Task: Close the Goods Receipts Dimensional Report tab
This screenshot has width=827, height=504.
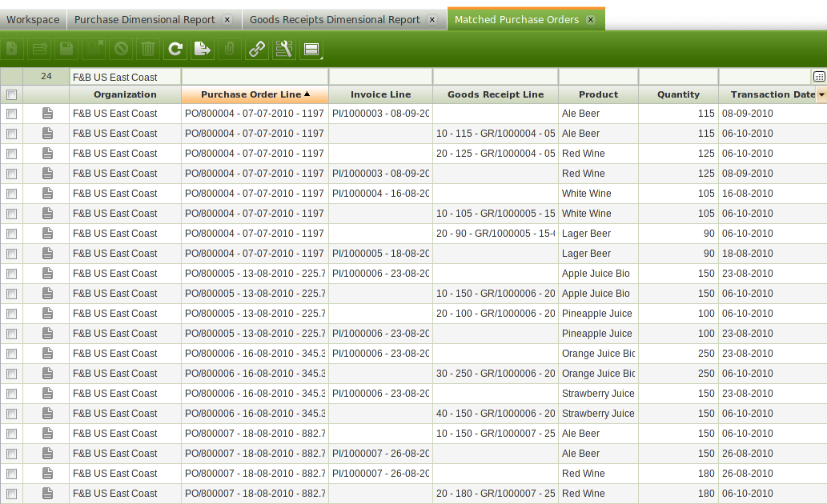Action: (432, 19)
